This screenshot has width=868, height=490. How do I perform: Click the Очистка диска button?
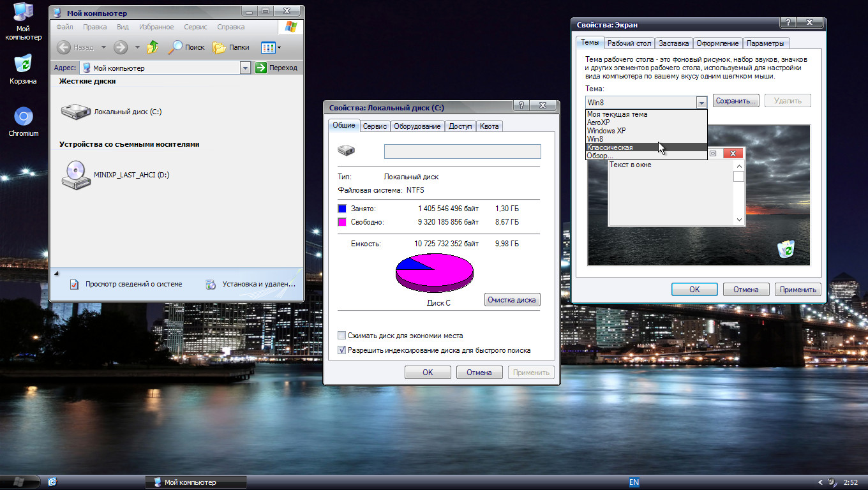512,300
